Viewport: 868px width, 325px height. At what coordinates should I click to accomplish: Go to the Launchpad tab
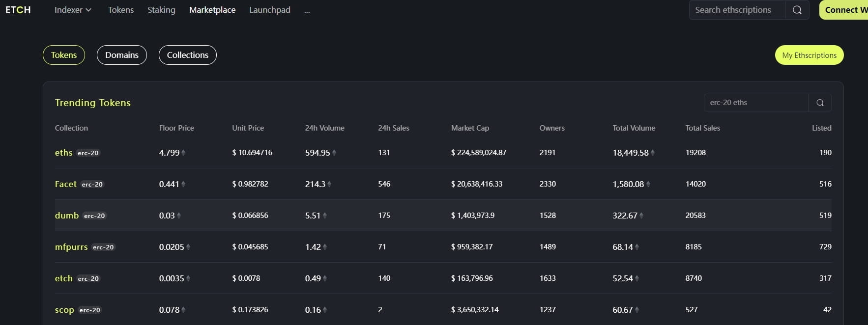[270, 10]
